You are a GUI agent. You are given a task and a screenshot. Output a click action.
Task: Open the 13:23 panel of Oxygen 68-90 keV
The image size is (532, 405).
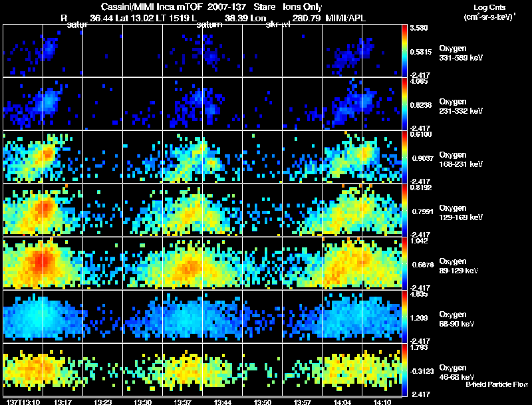coord(103,317)
